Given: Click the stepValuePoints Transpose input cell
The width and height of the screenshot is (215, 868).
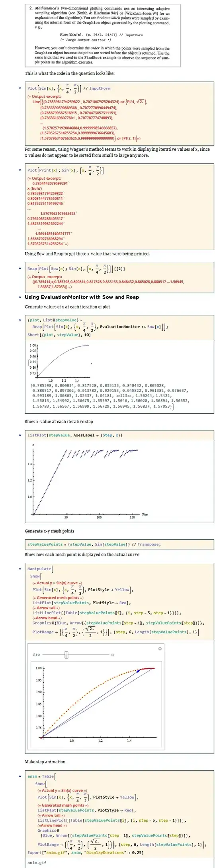Looking at the screenshot, I should 120,544.
